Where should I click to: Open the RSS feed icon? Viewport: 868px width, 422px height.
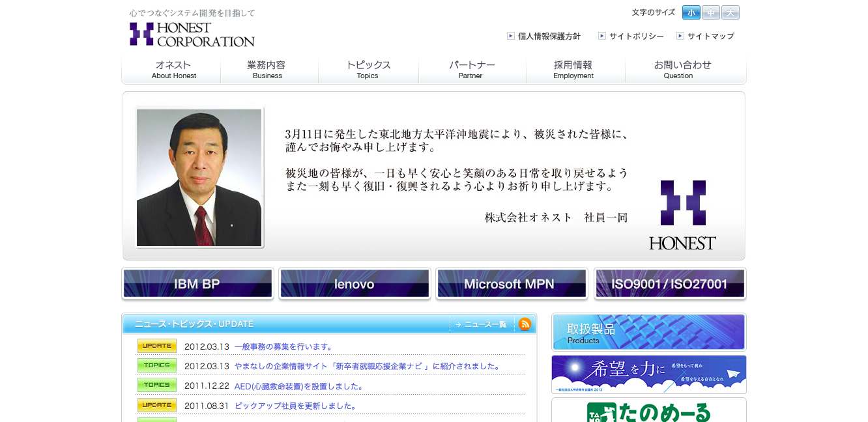point(525,324)
